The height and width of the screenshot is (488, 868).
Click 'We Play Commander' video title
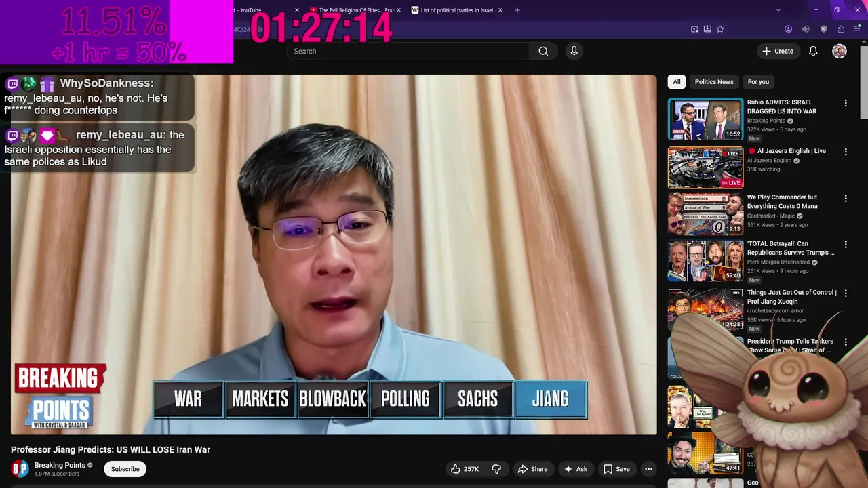pos(783,201)
